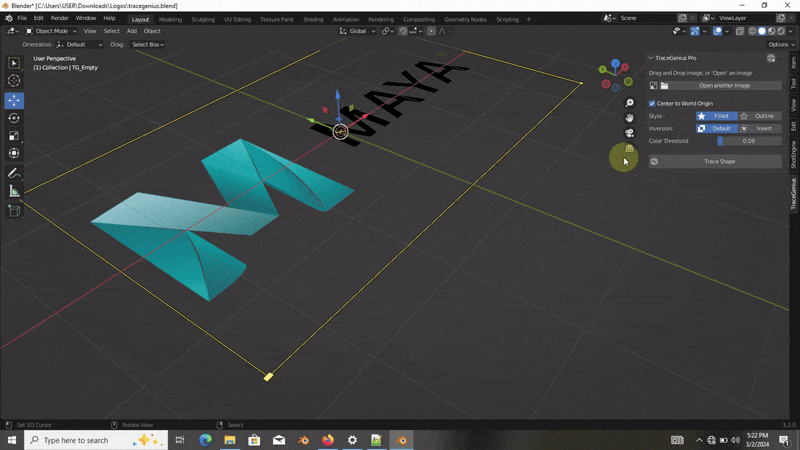Image resolution: width=800 pixels, height=450 pixels.
Task: Add workspace with plus button
Action: point(529,19)
